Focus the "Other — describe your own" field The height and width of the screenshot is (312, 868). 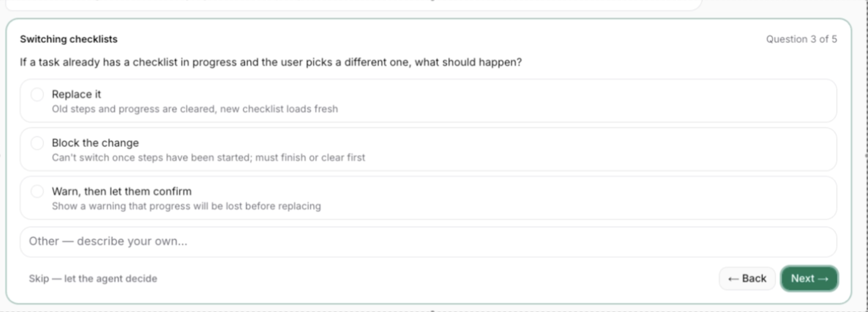(428, 242)
